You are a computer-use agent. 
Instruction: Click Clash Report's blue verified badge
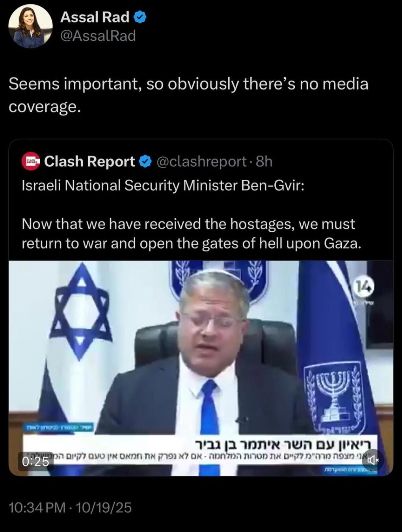(145, 161)
